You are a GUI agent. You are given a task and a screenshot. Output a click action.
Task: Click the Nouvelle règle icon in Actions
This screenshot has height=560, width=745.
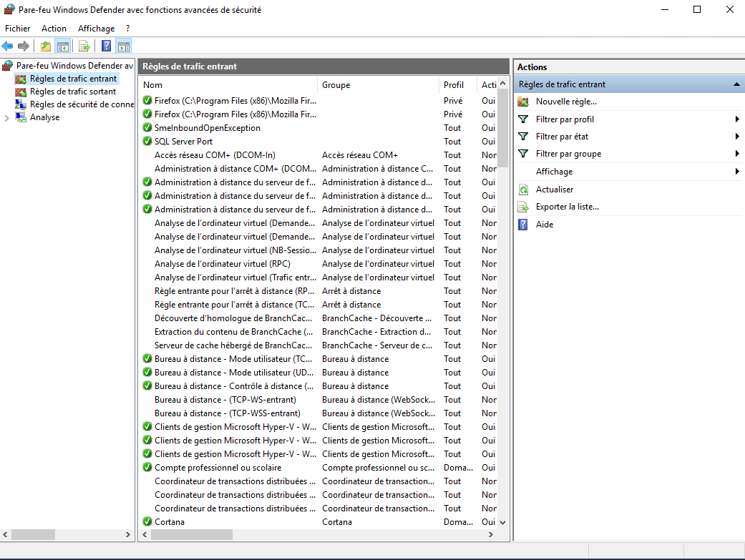coord(523,102)
